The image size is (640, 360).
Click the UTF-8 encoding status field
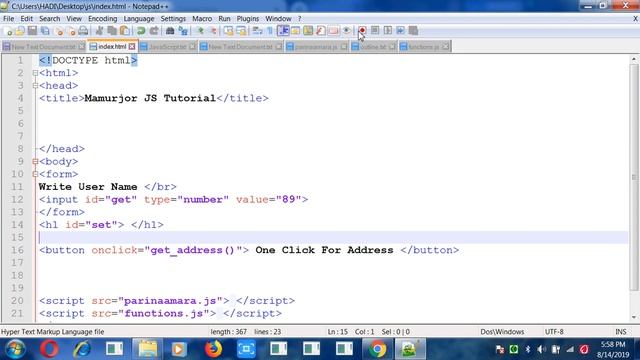click(x=554, y=332)
